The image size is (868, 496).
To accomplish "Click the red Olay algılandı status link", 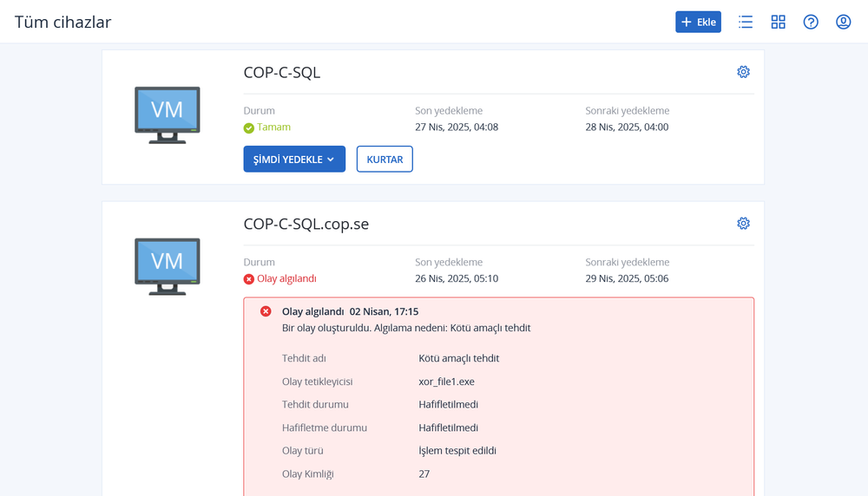I will tap(286, 278).
